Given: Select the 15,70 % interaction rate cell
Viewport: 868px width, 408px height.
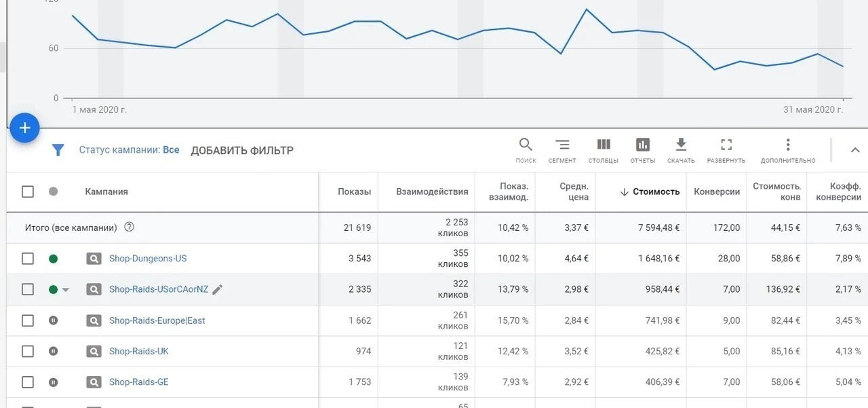Looking at the screenshot, I should pyautogui.click(x=513, y=320).
